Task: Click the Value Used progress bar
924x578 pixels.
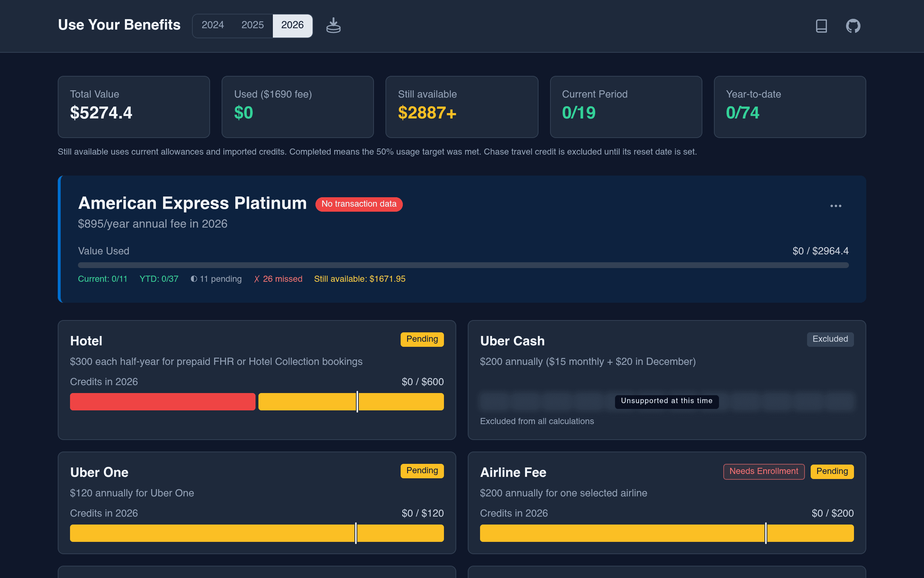Action: [x=463, y=265]
